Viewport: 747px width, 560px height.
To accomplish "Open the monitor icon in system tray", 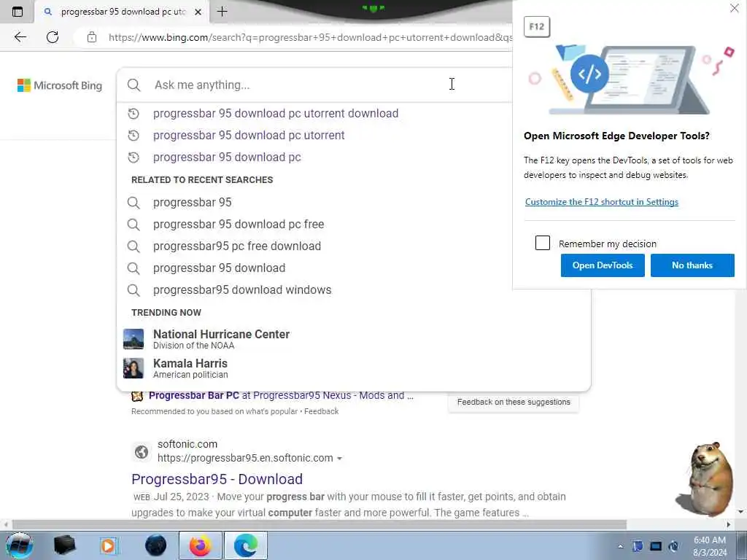I will [656, 547].
